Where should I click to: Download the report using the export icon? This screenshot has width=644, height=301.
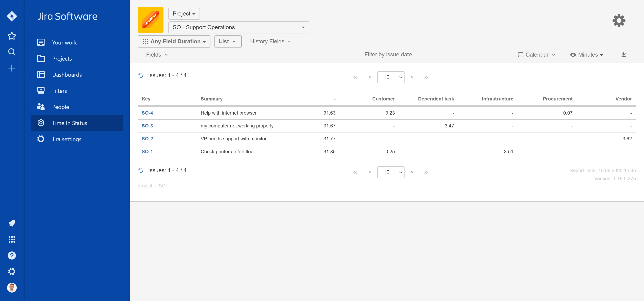coord(624,54)
